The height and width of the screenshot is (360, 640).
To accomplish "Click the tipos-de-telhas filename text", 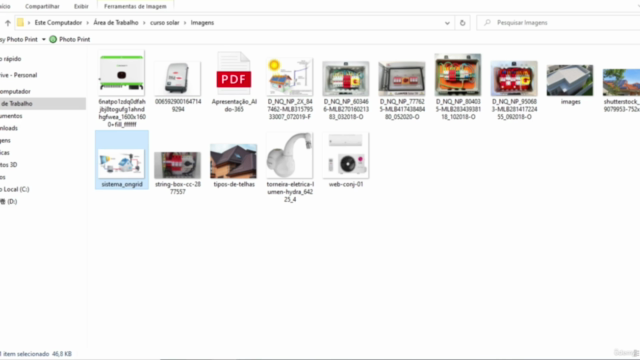I will coord(234,184).
